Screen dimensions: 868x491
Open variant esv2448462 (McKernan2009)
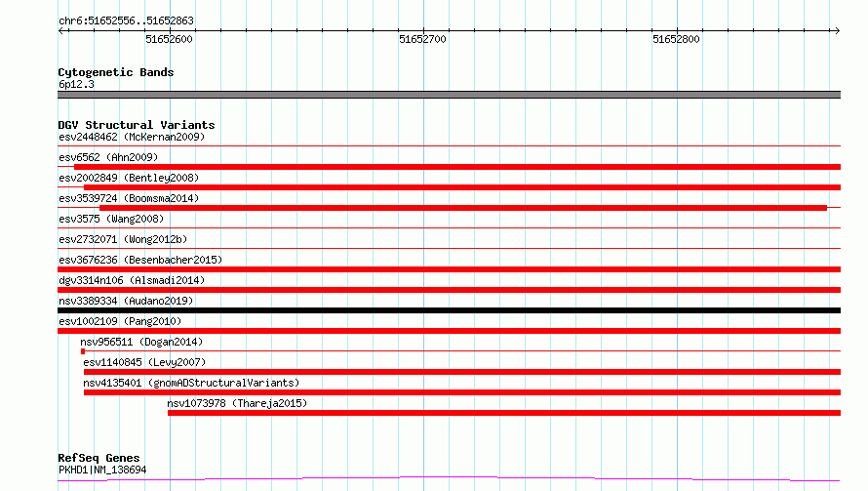point(132,137)
